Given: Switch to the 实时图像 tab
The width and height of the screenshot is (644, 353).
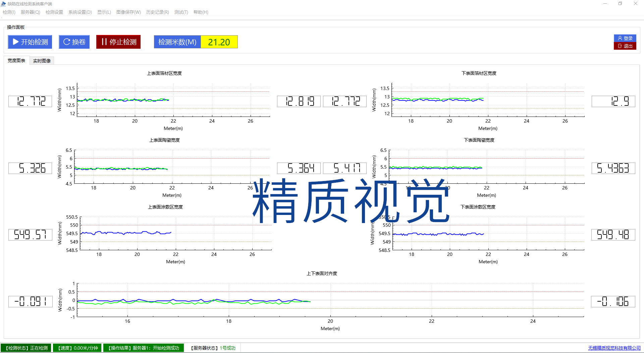Looking at the screenshot, I should coord(42,61).
